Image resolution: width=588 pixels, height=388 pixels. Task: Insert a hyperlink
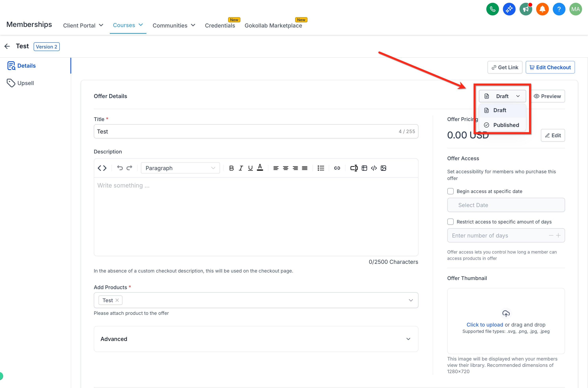click(x=337, y=168)
